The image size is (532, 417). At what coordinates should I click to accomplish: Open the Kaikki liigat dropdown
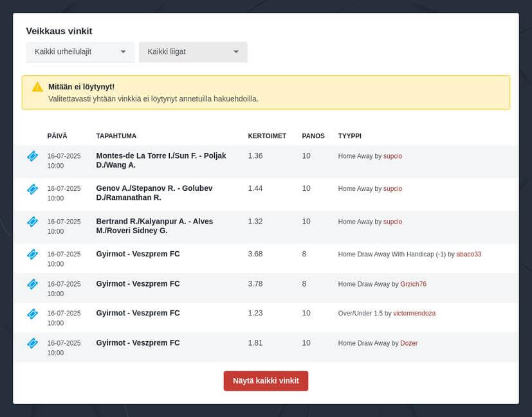[193, 52]
